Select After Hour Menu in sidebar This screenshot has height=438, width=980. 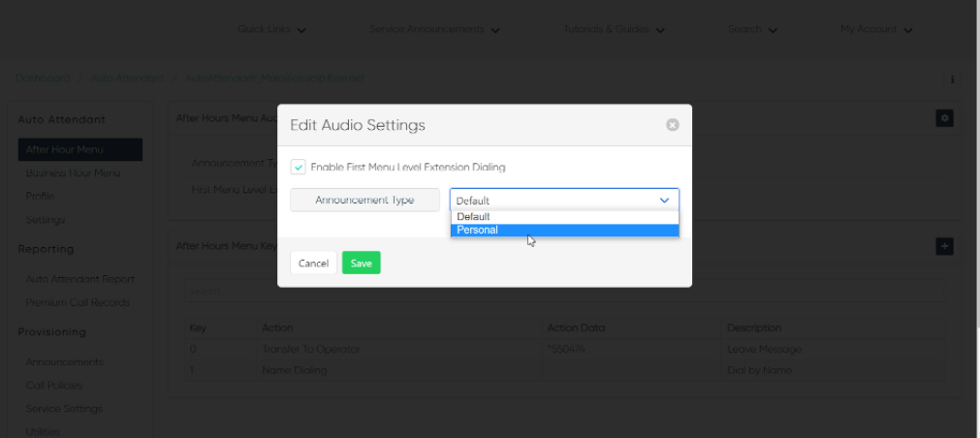coord(80,149)
